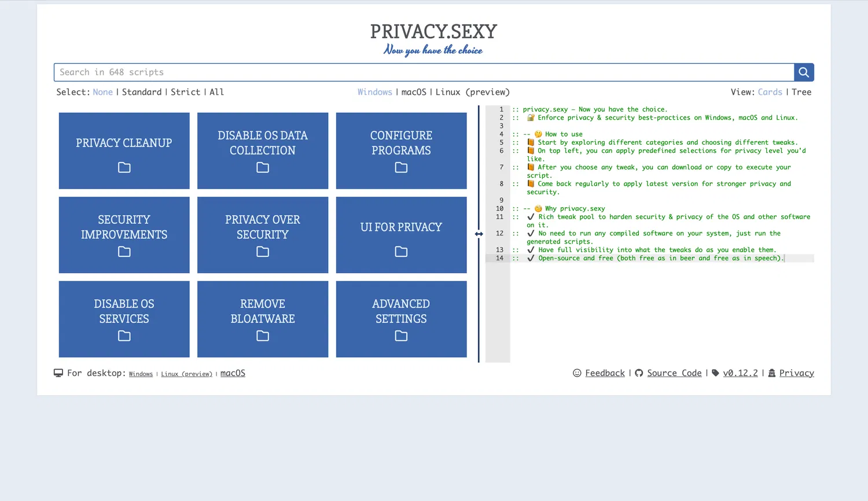Open folder icon on Configure Programs card
Viewport: 868px width, 501px height.
401,168
